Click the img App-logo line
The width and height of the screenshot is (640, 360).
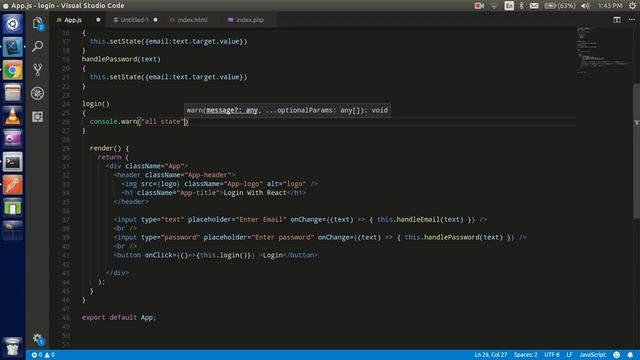click(219, 184)
